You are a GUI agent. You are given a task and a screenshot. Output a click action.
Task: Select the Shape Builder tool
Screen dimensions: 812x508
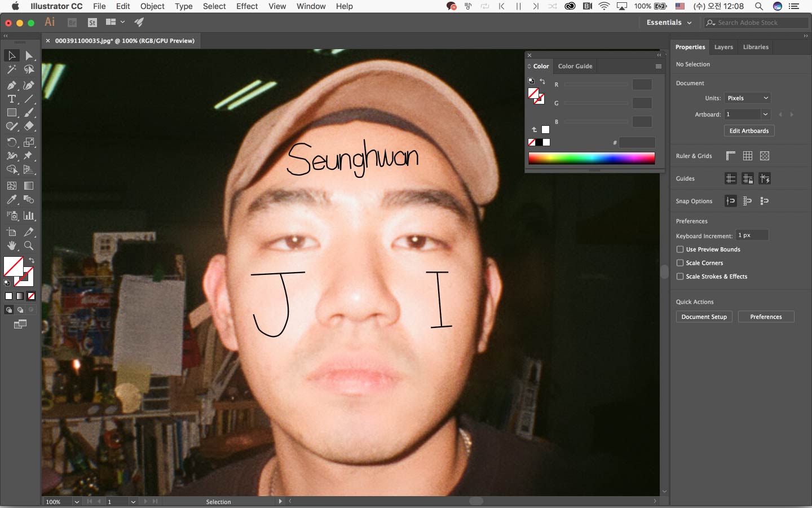click(11, 169)
